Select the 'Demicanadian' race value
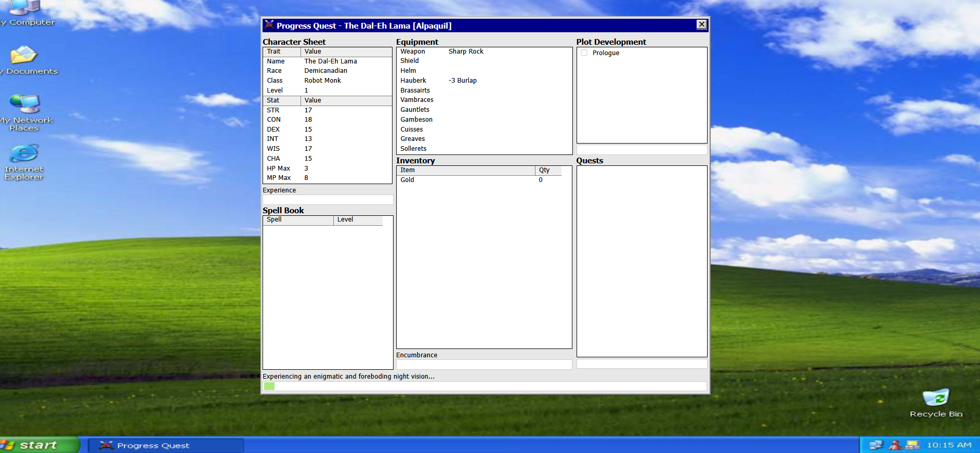The width and height of the screenshot is (980, 453). tap(326, 71)
